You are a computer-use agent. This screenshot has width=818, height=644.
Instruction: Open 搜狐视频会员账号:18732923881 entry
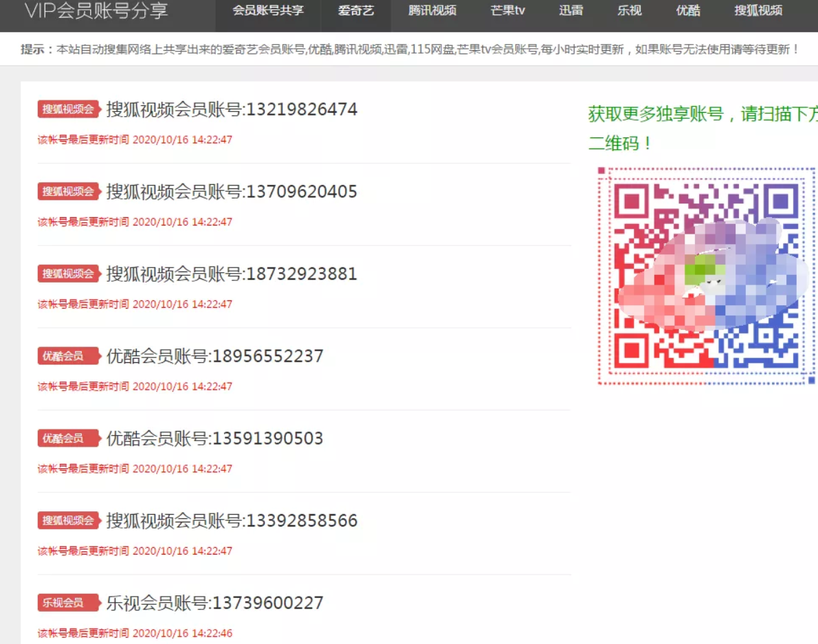(x=232, y=274)
